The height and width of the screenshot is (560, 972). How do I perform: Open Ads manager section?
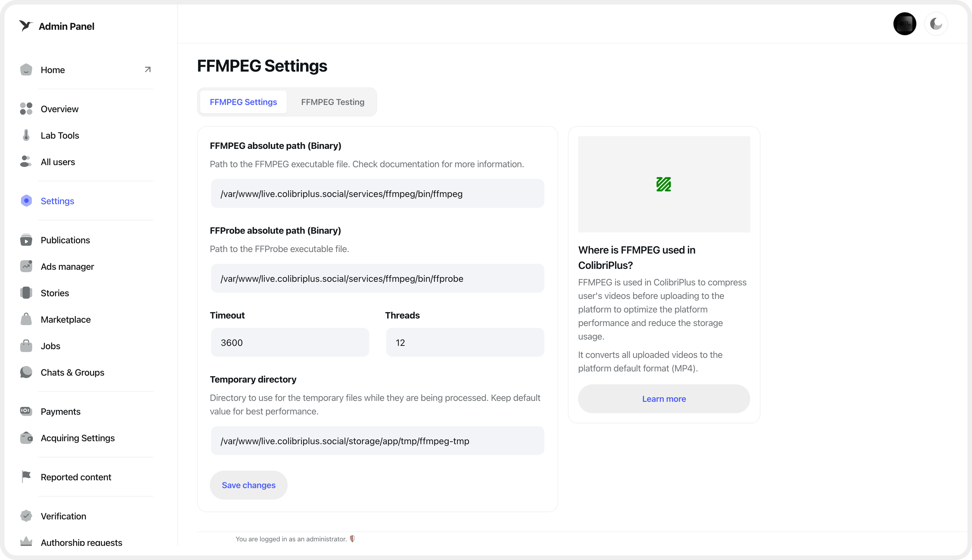(67, 266)
